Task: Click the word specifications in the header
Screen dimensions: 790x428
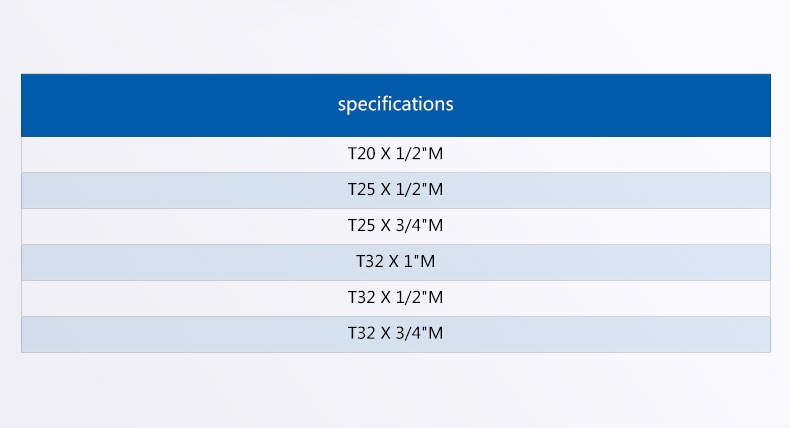Action: 396,104
